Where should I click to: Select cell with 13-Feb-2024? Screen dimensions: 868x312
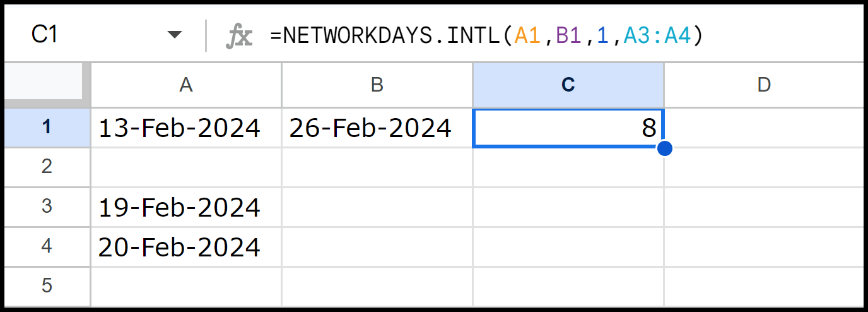coord(186,128)
